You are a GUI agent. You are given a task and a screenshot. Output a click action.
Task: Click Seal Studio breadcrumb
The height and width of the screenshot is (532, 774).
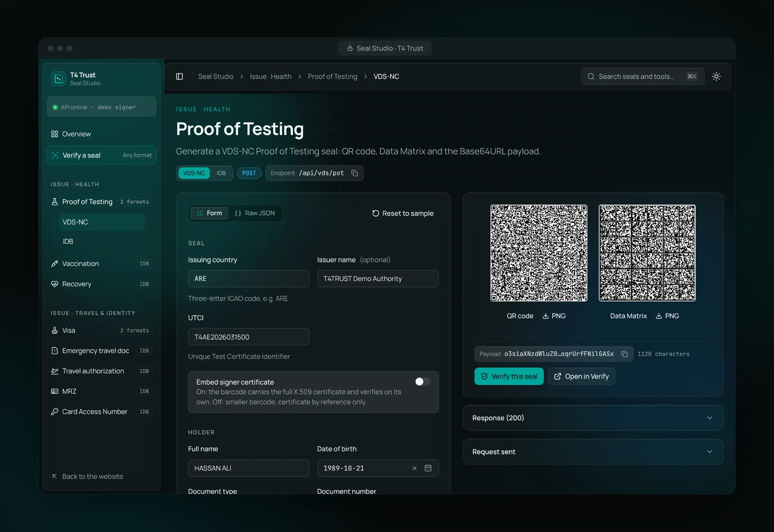(x=216, y=76)
